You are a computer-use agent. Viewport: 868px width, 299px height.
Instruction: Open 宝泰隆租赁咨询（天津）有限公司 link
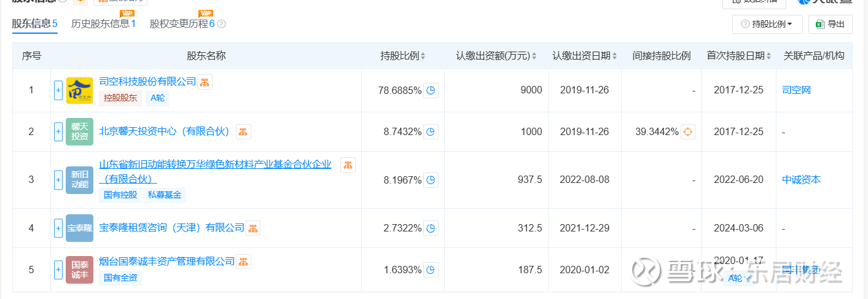[171, 228]
